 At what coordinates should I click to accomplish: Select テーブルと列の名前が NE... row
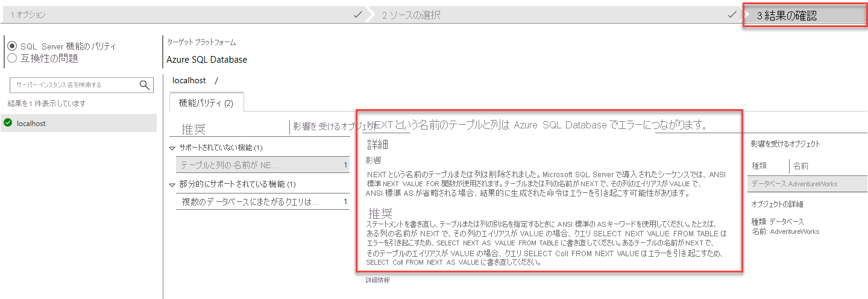pyautogui.click(x=263, y=165)
